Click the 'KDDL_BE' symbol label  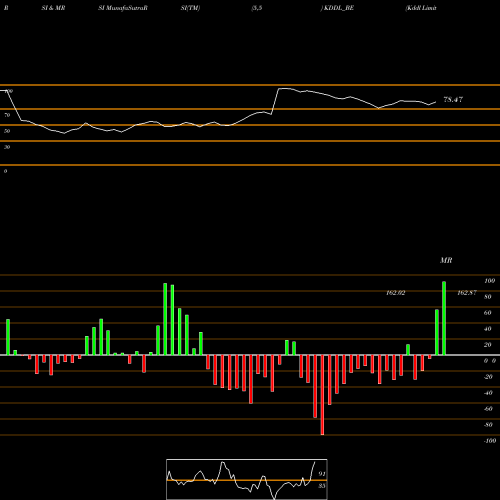[x=339, y=8]
